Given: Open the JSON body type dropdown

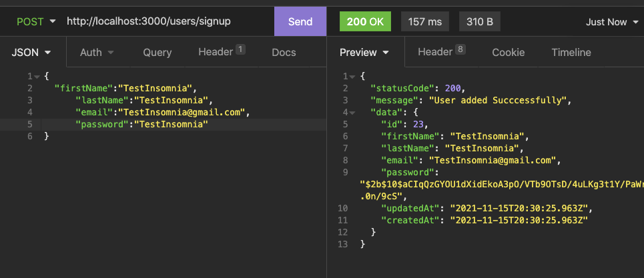Looking at the screenshot, I should (x=31, y=52).
